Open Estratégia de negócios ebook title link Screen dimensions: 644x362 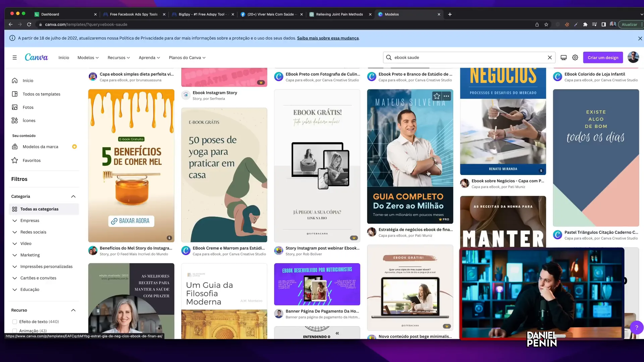[x=416, y=230]
